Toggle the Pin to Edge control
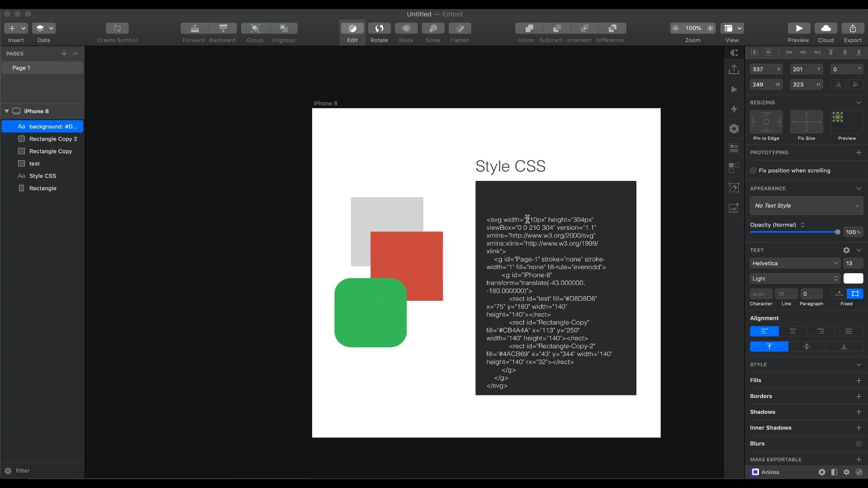The height and width of the screenshot is (488, 868). pyautogui.click(x=766, y=122)
